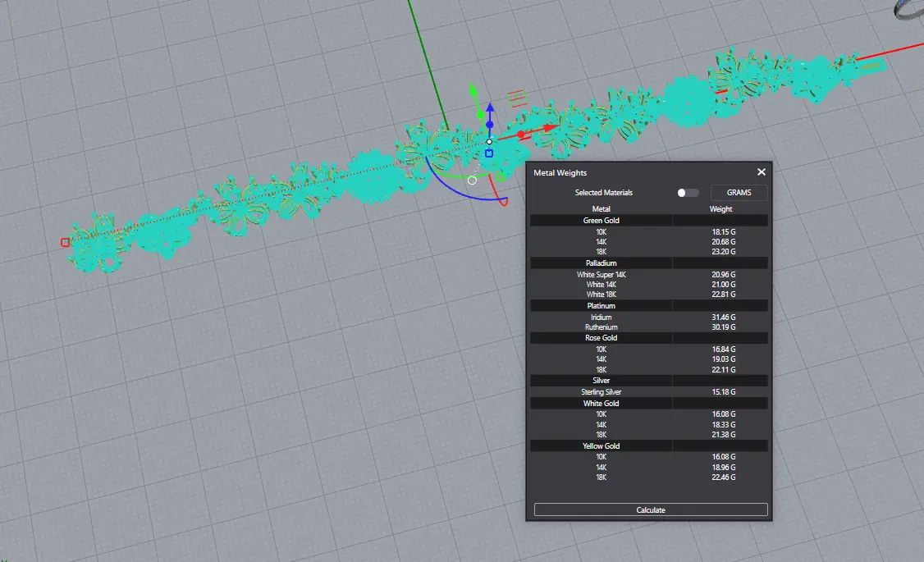Viewport: 924px width, 562px height.
Task: Click the Metal Weights panel title
Action: click(560, 172)
